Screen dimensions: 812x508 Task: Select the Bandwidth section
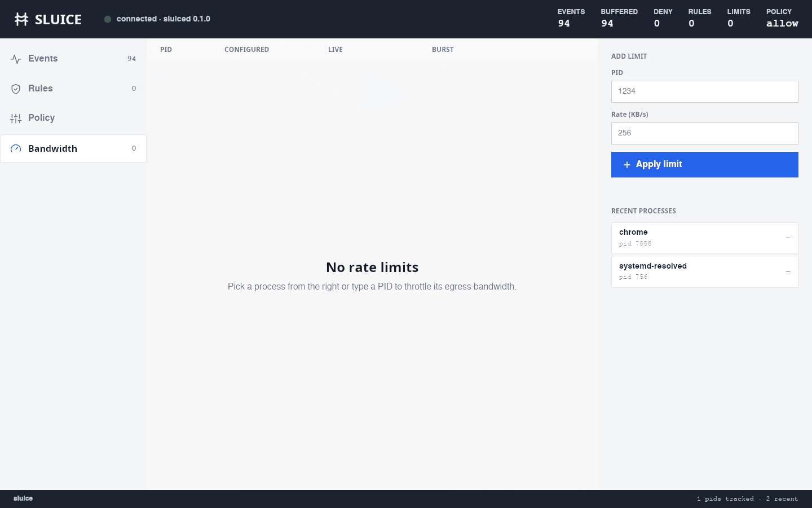coord(73,148)
